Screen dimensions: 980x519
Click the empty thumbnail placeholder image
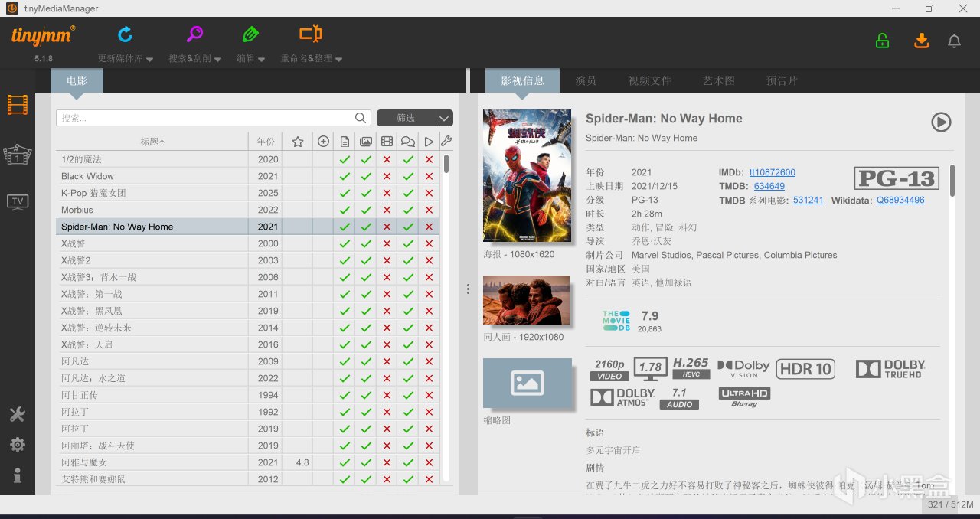(528, 383)
